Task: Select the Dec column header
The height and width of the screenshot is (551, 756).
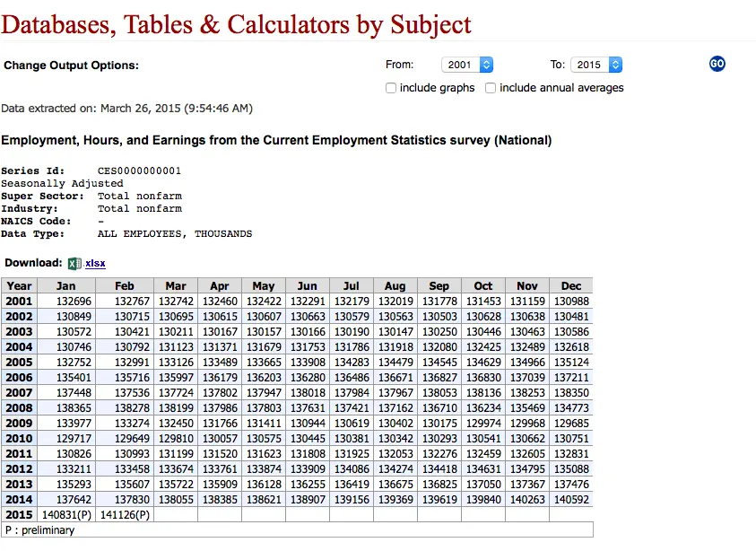Action: point(571,285)
